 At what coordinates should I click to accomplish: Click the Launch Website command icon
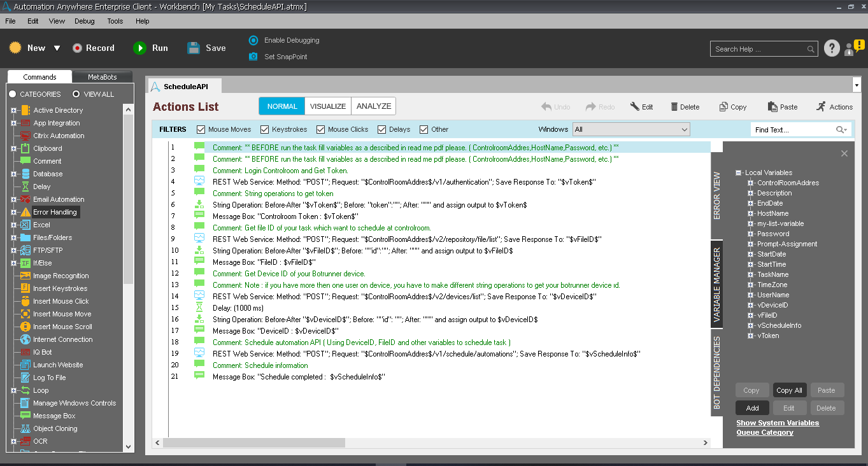(25, 365)
